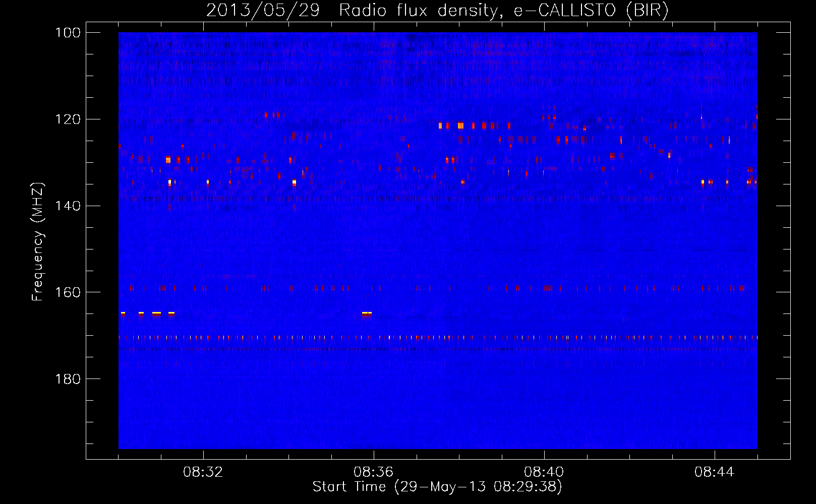Click the X-axis label 'Start Time (29-May-13 08:29:38)'
816x504 pixels.
pos(437,487)
